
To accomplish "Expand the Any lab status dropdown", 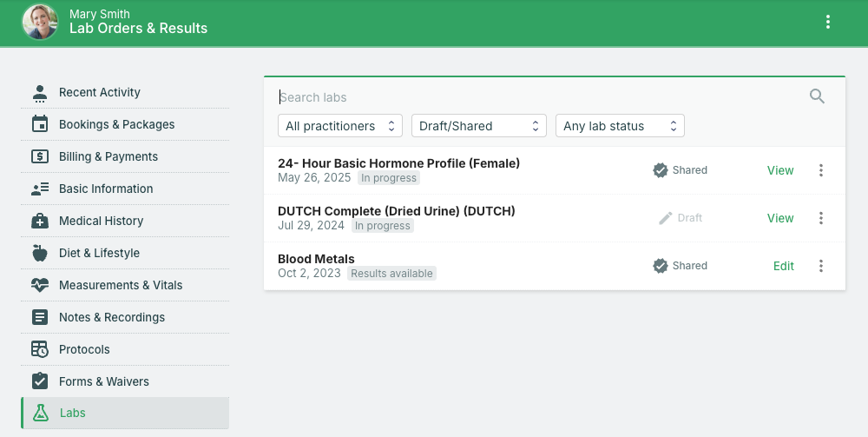I will coord(620,126).
